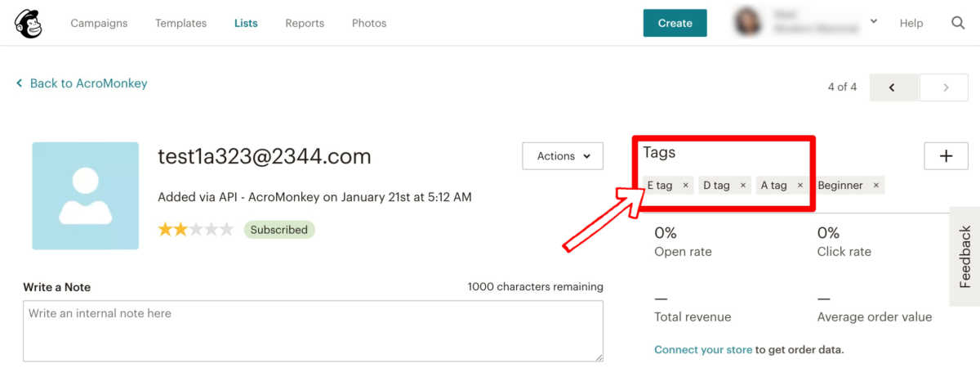980x368 pixels.
Task: Add a new tag with plus button
Action: (x=946, y=156)
